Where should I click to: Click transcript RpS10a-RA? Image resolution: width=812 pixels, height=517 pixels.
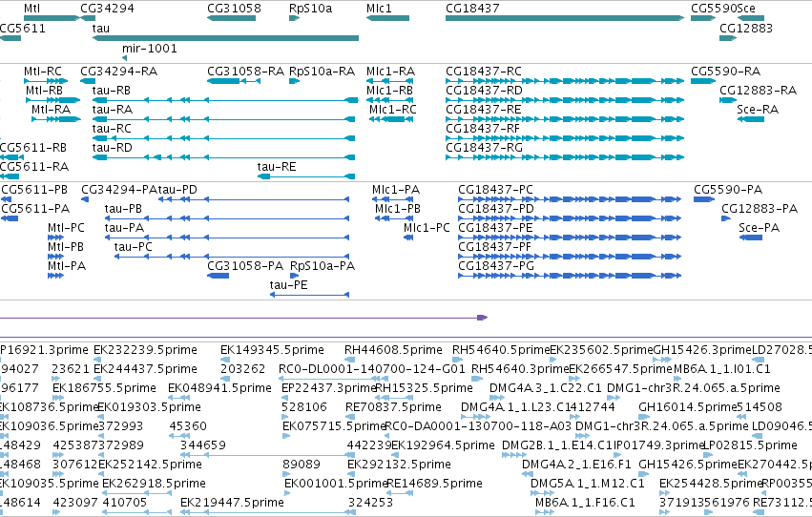(x=294, y=81)
